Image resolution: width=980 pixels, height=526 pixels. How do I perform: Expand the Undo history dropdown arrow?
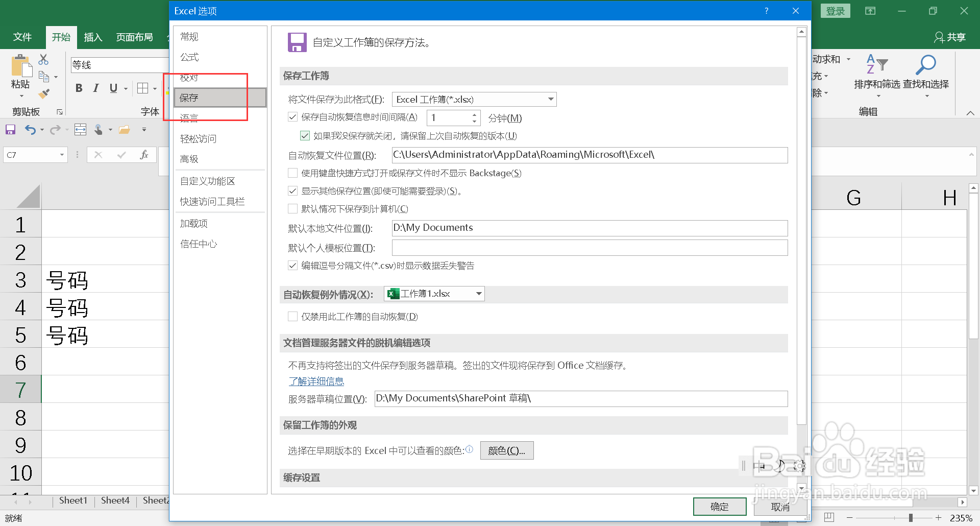[x=42, y=130]
